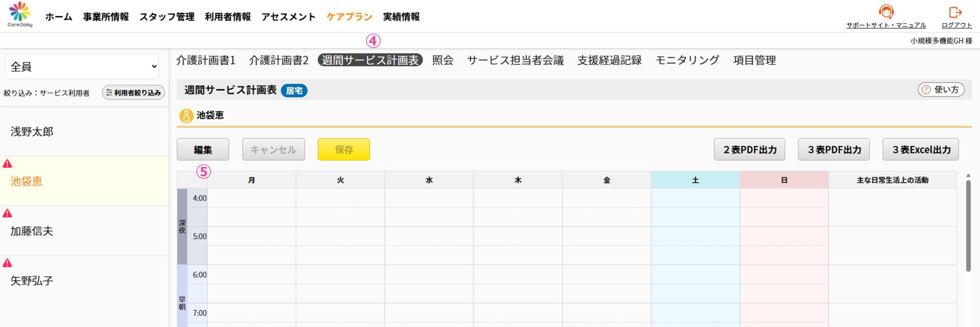Click the schedule's vertical scrollbar
This screenshot has height=327, width=980.
[968, 224]
